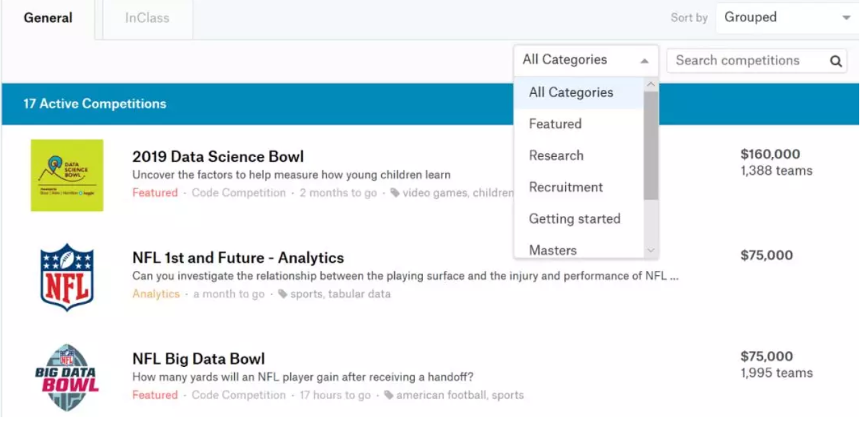Click the Search competitions field
Viewport: 868px width, 432px height.
click(745, 61)
